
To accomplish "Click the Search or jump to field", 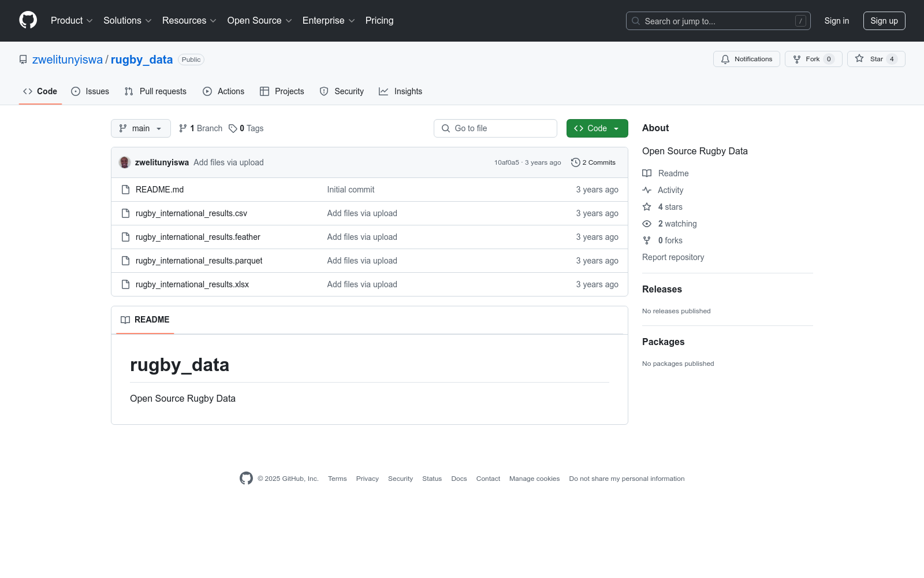I will coord(718,21).
